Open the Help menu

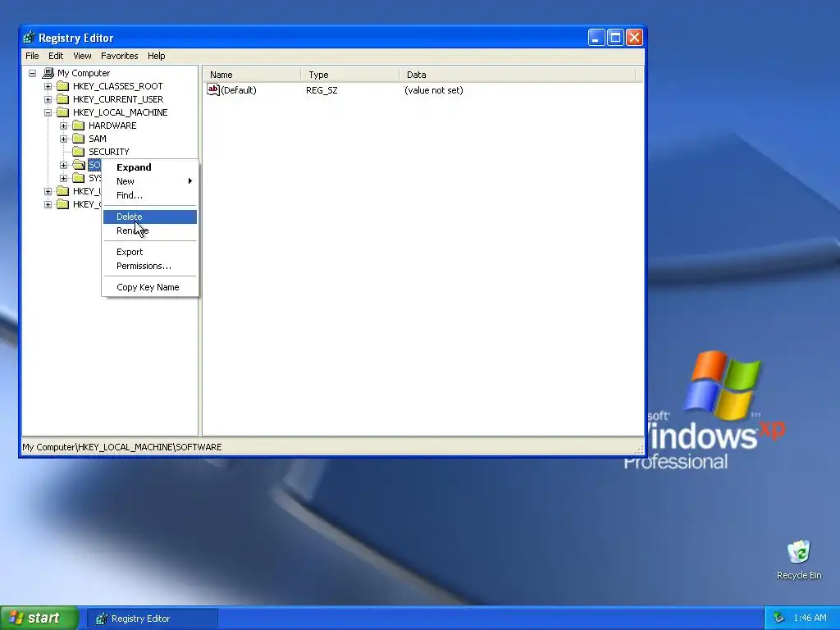157,56
